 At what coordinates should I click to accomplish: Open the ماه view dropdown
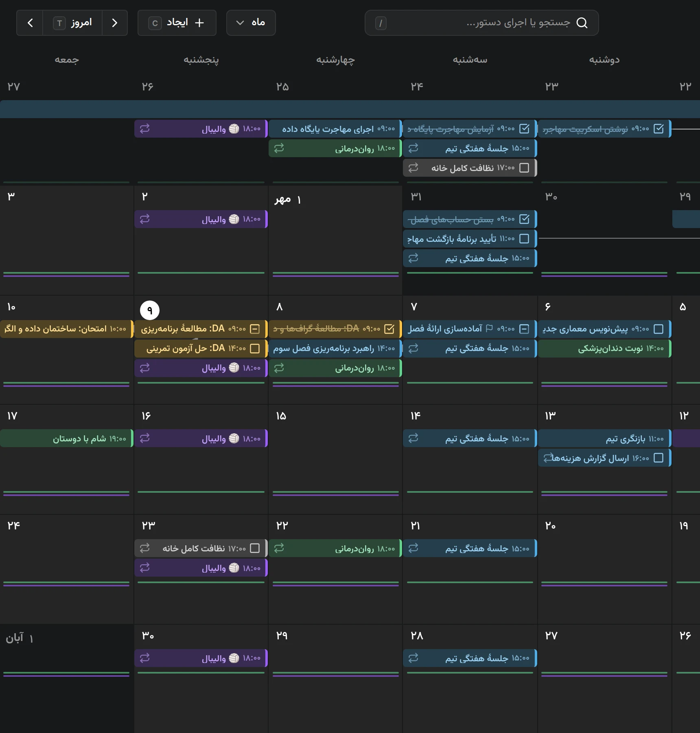[251, 23]
